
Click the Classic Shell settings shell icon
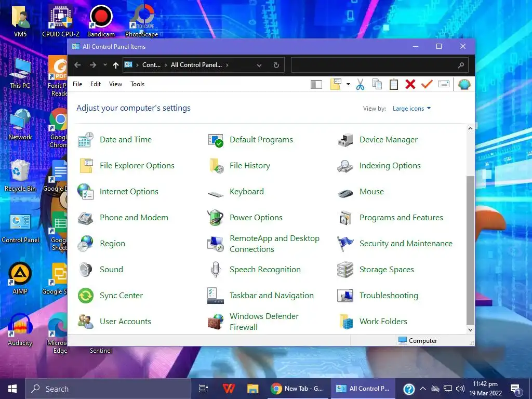[x=464, y=84]
